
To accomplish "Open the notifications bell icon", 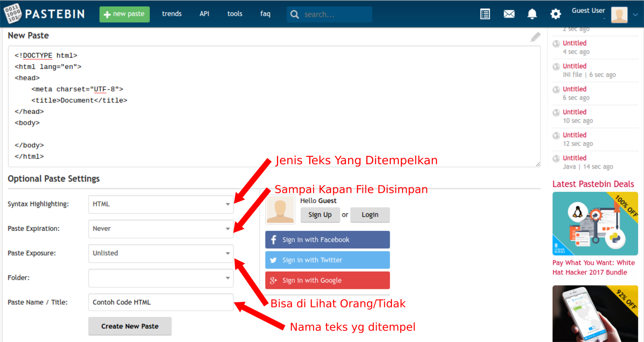I will click(532, 14).
